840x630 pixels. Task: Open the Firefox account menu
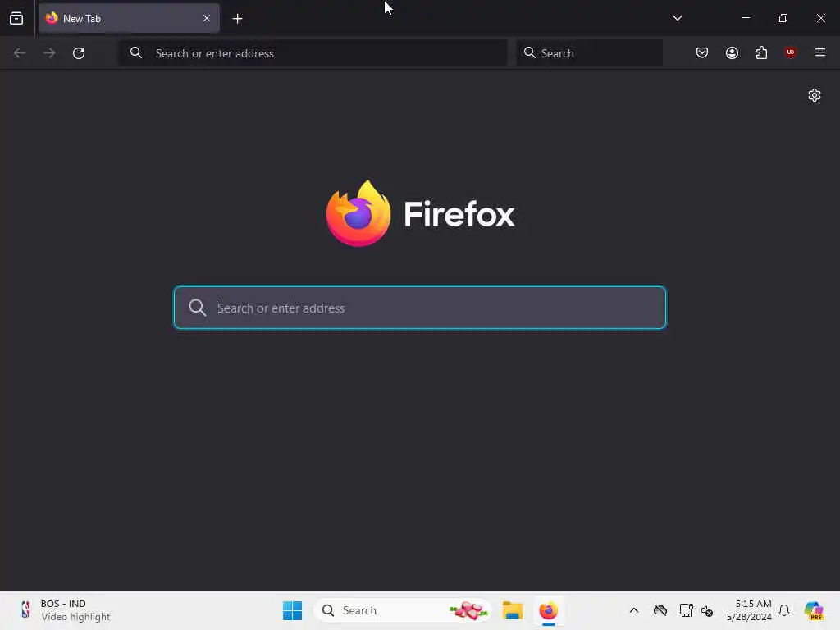pyautogui.click(x=732, y=52)
